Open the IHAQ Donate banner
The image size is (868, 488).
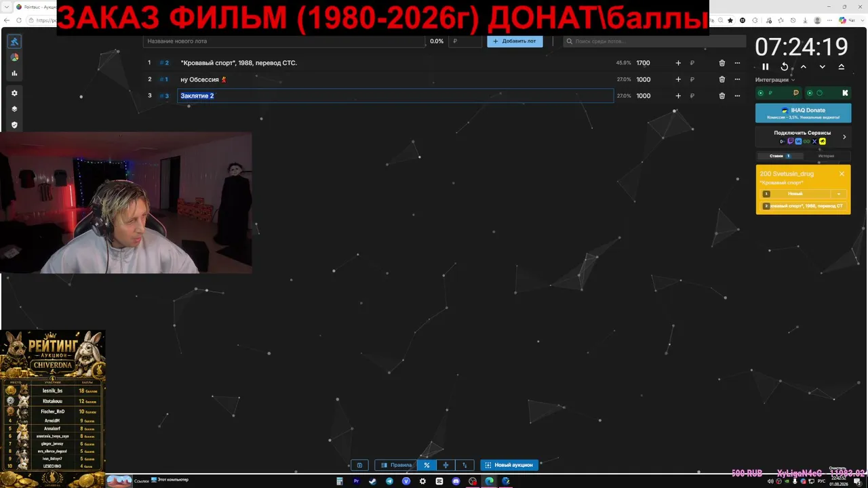(804, 113)
